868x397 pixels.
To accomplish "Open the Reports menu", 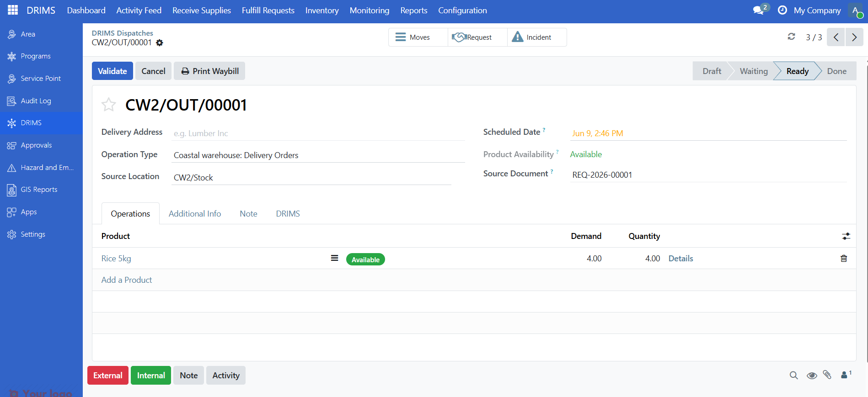I will click(x=414, y=10).
